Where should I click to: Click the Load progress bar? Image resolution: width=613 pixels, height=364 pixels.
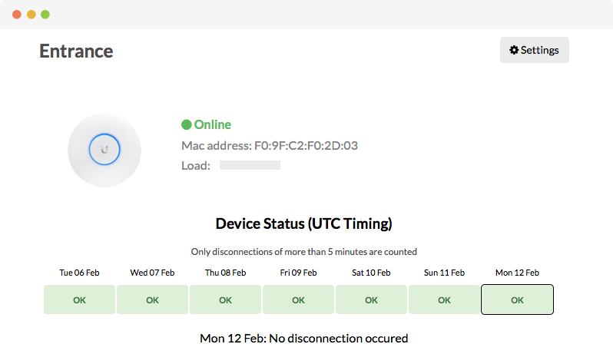point(250,165)
